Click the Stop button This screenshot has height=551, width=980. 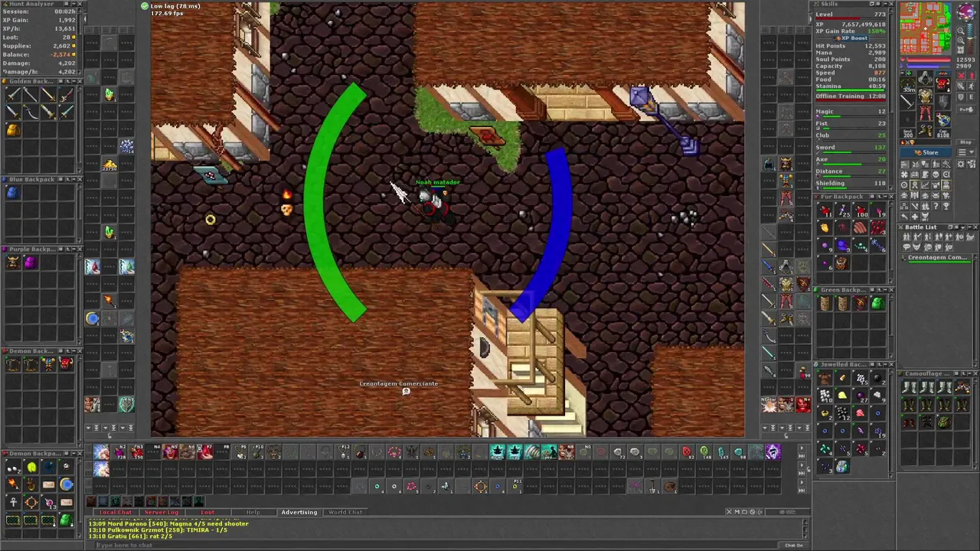[x=965, y=142]
